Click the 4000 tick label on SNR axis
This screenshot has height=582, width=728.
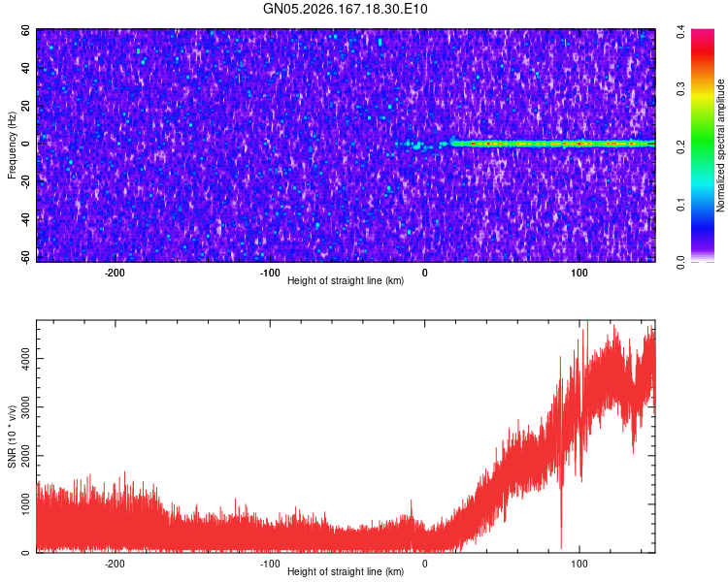click(x=26, y=358)
